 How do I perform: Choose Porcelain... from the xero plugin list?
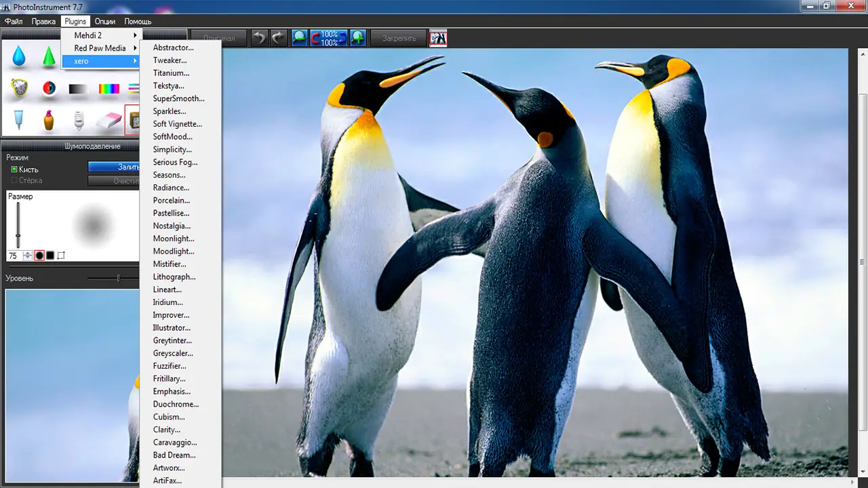(x=172, y=201)
